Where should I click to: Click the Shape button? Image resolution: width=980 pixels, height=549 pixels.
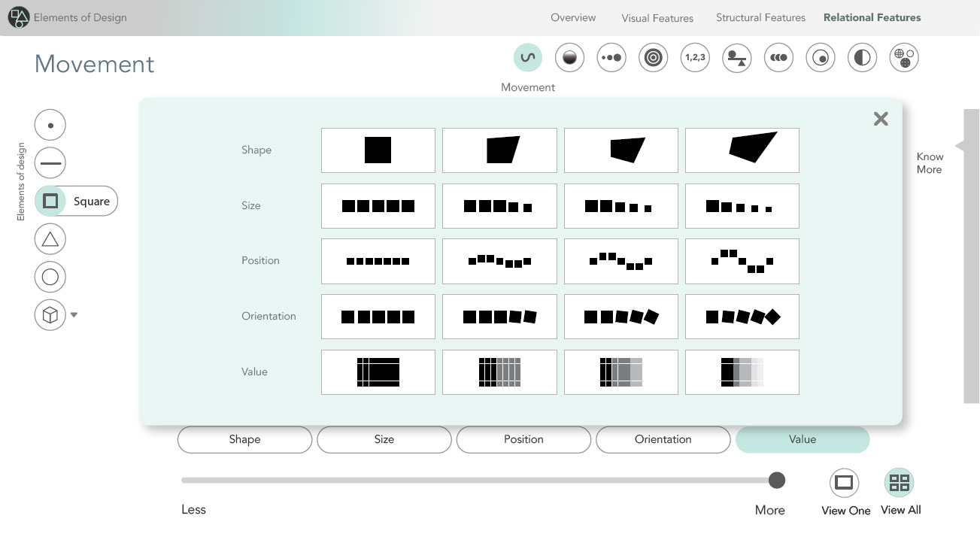coord(244,440)
